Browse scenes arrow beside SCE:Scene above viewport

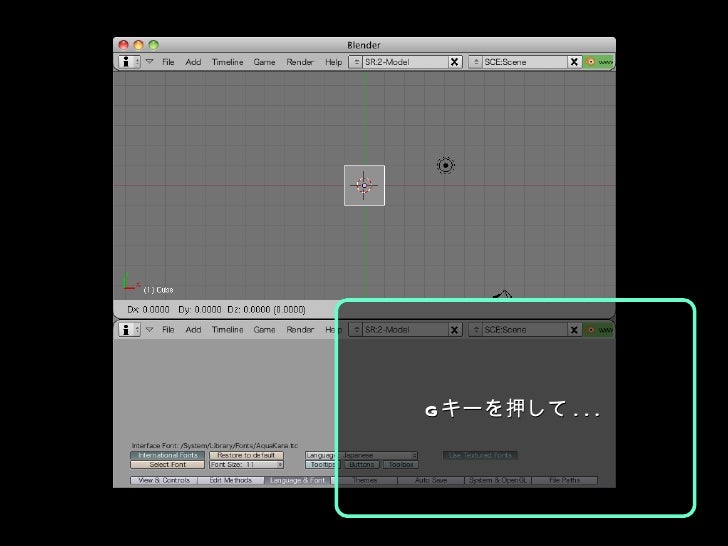tap(475, 62)
